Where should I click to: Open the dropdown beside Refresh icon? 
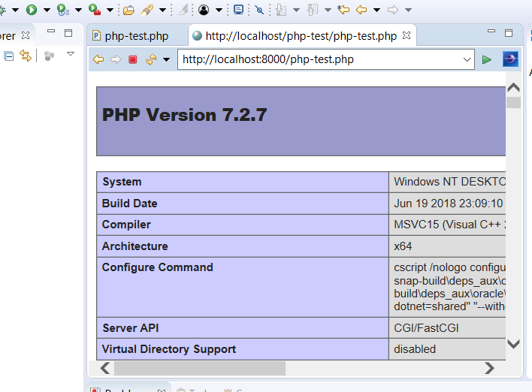coord(166,60)
